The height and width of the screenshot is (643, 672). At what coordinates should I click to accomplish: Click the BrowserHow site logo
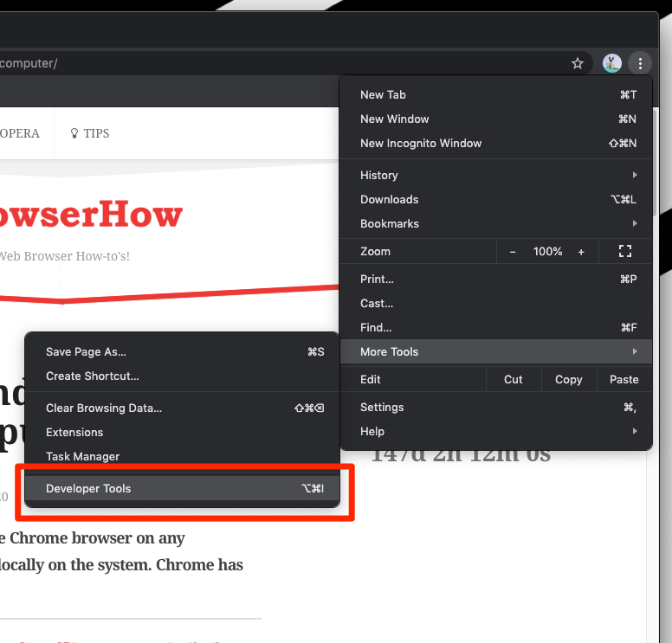pos(91,214)
